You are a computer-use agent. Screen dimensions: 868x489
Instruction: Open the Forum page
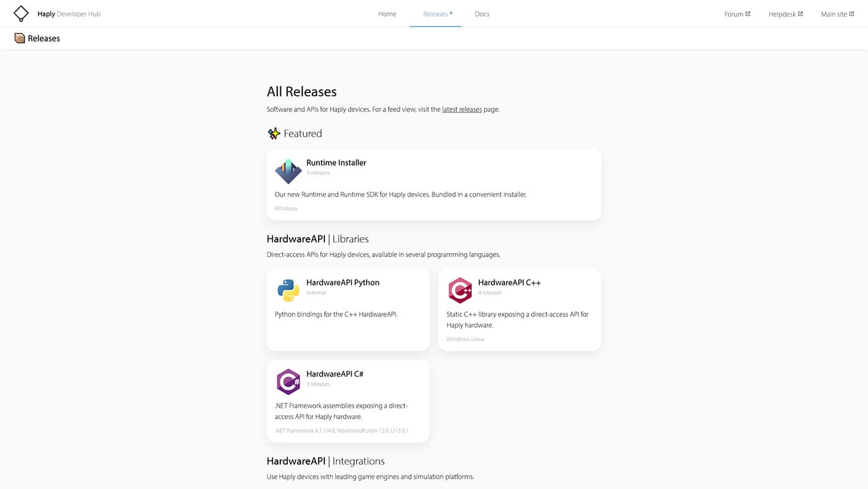click(x=734, y=14)
